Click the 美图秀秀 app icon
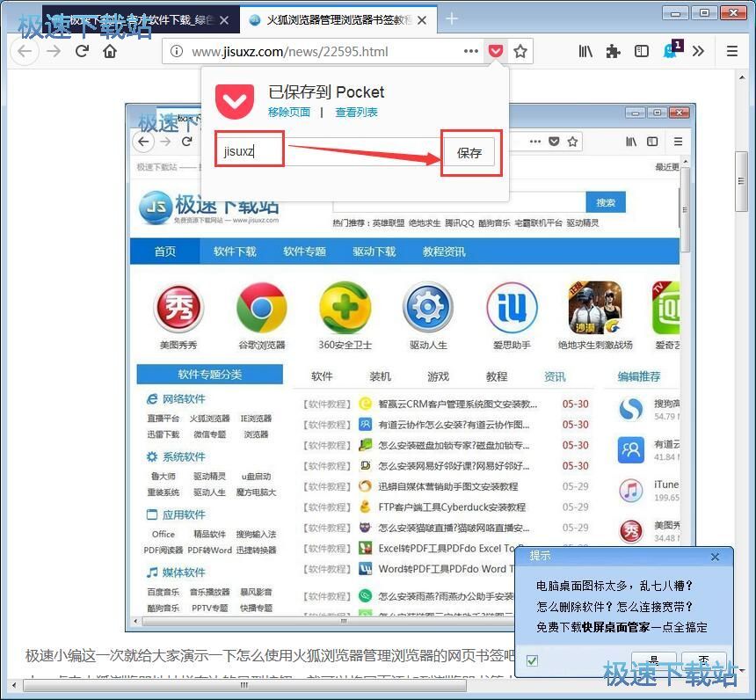This screenshot has width=756, height=700. pos(178,309)
